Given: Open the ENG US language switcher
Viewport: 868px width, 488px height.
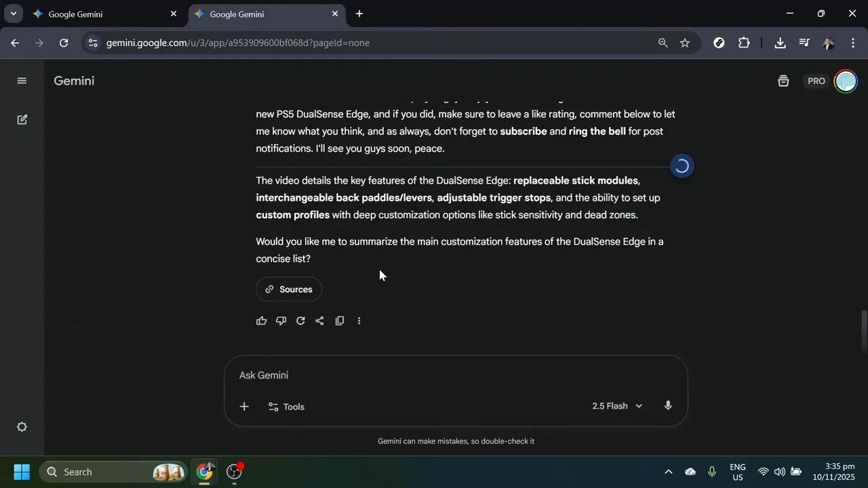Looking at the screenshot, I should point(738,472).
